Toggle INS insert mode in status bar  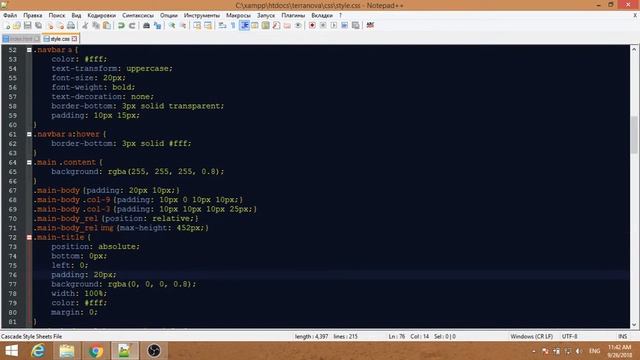click(x=622, y=336)
